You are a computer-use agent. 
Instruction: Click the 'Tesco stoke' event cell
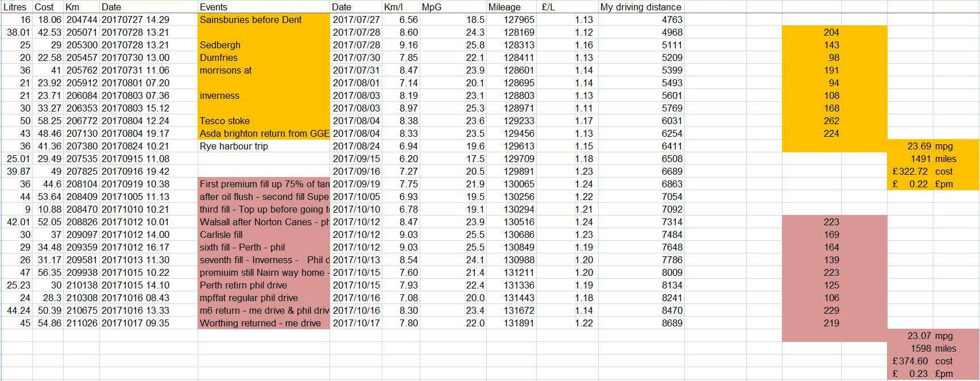click(x=264, y=121)
